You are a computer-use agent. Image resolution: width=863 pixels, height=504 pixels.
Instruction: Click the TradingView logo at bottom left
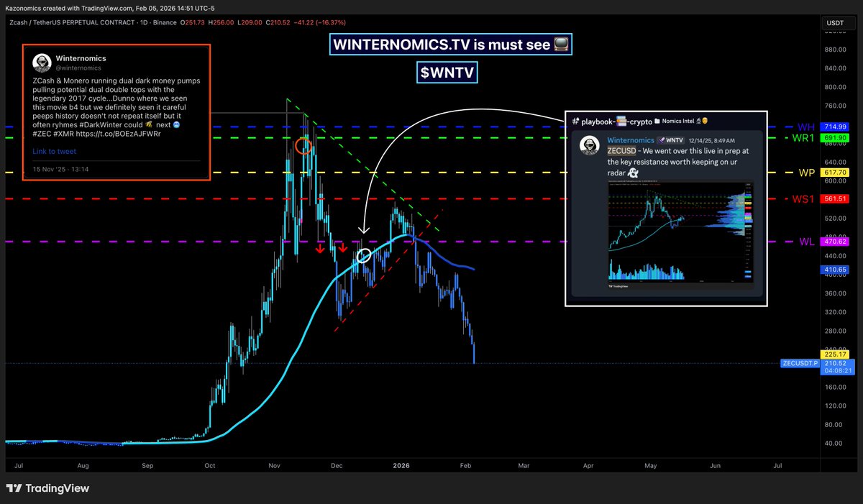(47, 488)
